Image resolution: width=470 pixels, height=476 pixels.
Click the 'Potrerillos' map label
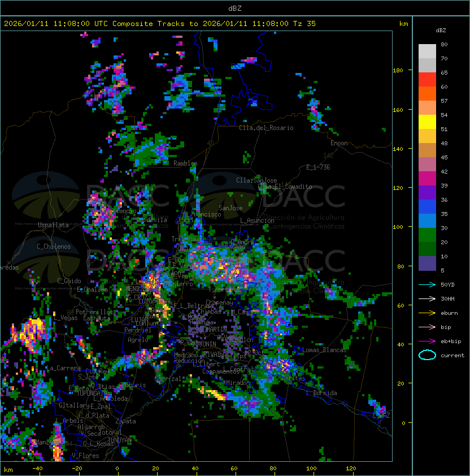(94, 312)
